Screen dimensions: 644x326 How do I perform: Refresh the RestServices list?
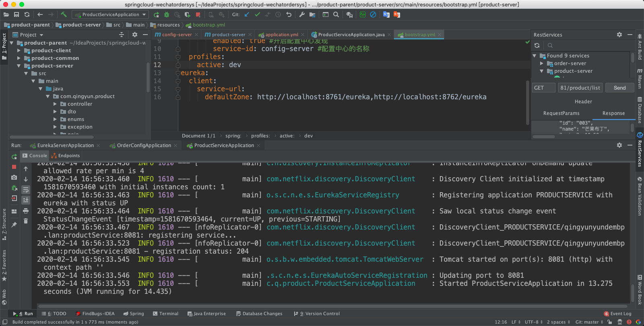pyautogui.click(x=537, y=45)
